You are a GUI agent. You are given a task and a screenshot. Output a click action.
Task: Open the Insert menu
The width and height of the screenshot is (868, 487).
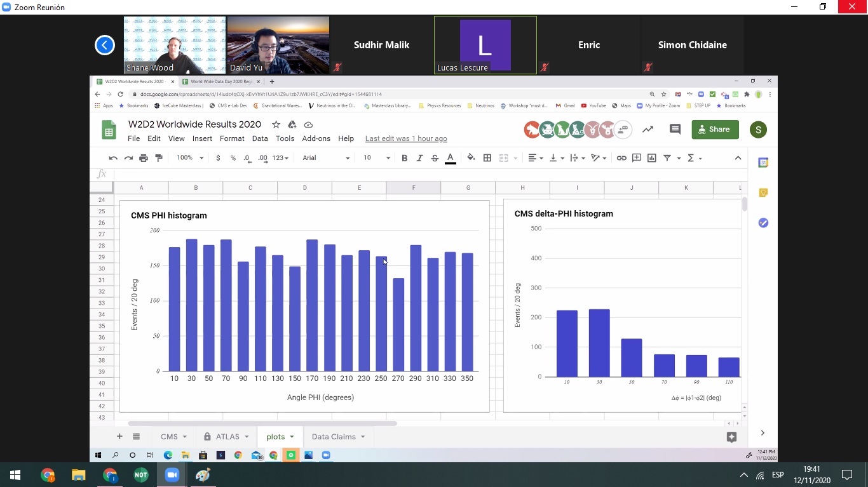(x=202, y=138)
